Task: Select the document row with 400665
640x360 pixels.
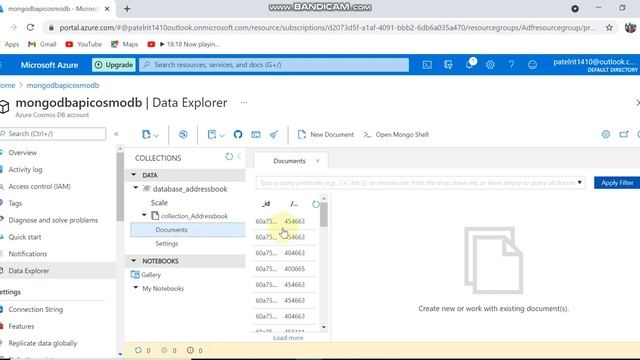Action: tap(284, 269)
